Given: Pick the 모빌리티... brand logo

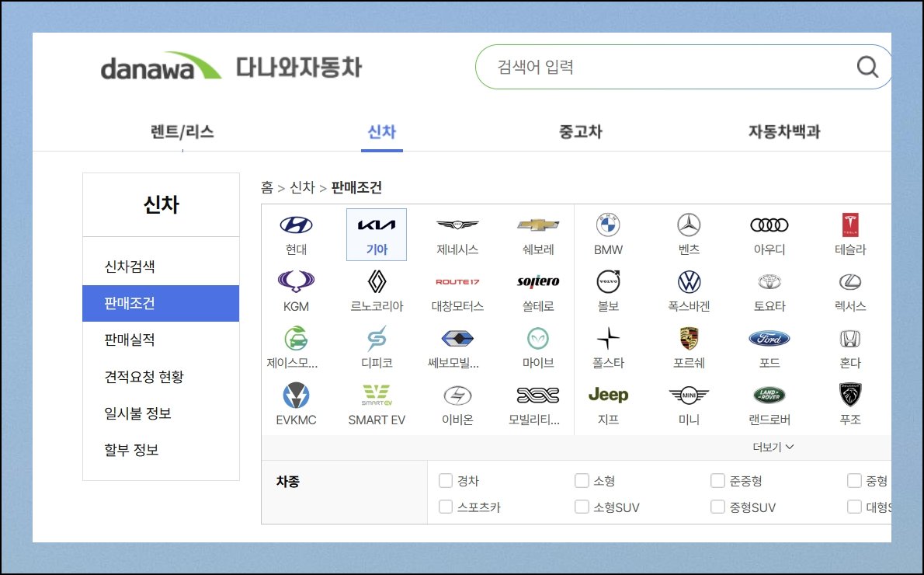Looking at the screenshot, I should click(538, 395).
